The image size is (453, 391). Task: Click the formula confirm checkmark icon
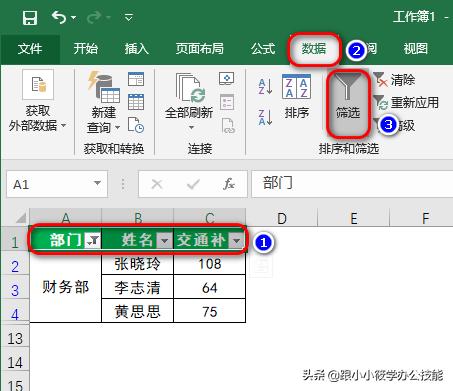coord(193,184)
